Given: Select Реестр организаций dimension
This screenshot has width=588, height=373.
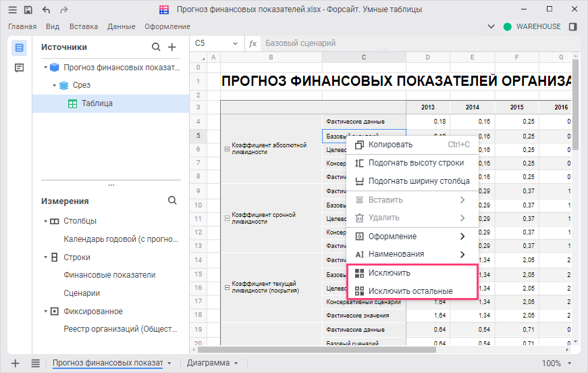Looking at the screenshot, I should [x=120, y=329].
